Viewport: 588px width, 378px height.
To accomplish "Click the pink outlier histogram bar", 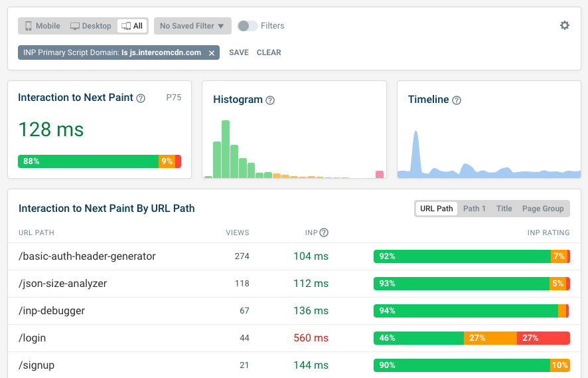I will (380, 175).
